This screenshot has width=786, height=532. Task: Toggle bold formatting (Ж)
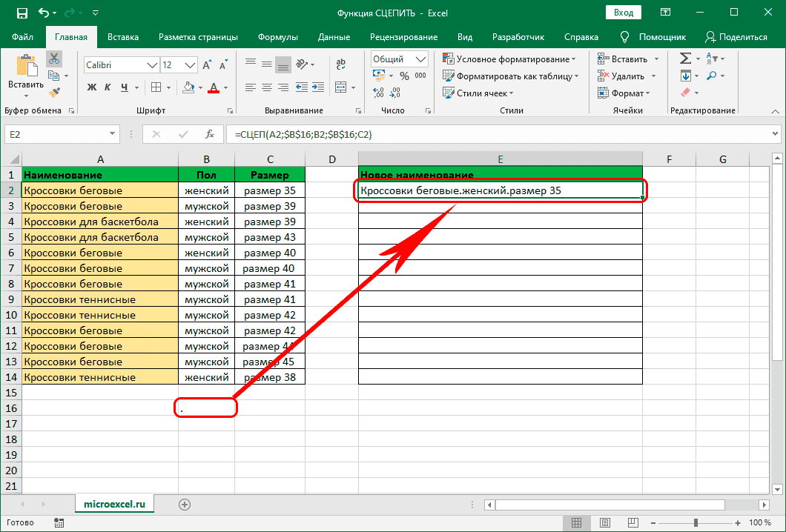[92, 87]
